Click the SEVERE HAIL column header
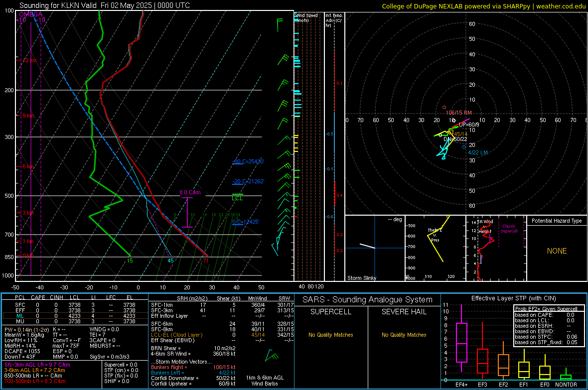 (x=404, y=312)
